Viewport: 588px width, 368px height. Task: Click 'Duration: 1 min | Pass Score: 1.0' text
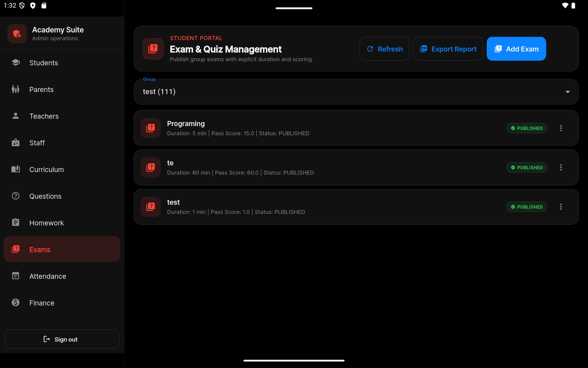point(209,212)
